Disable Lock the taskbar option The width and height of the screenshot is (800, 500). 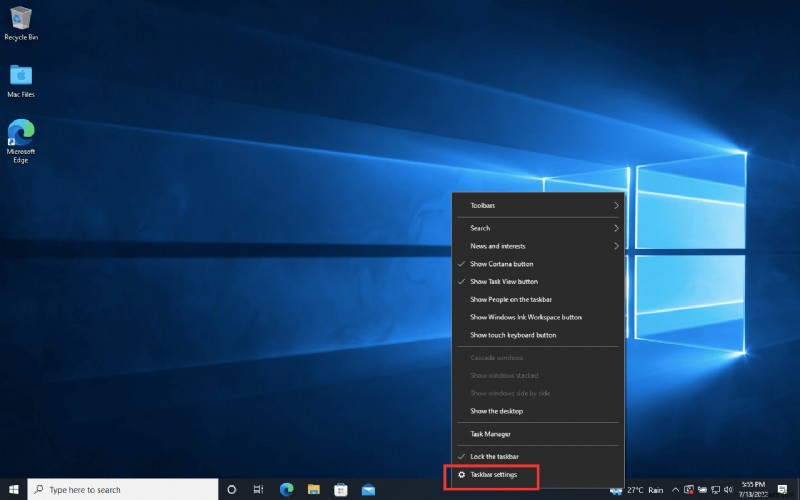click(494, 456)
